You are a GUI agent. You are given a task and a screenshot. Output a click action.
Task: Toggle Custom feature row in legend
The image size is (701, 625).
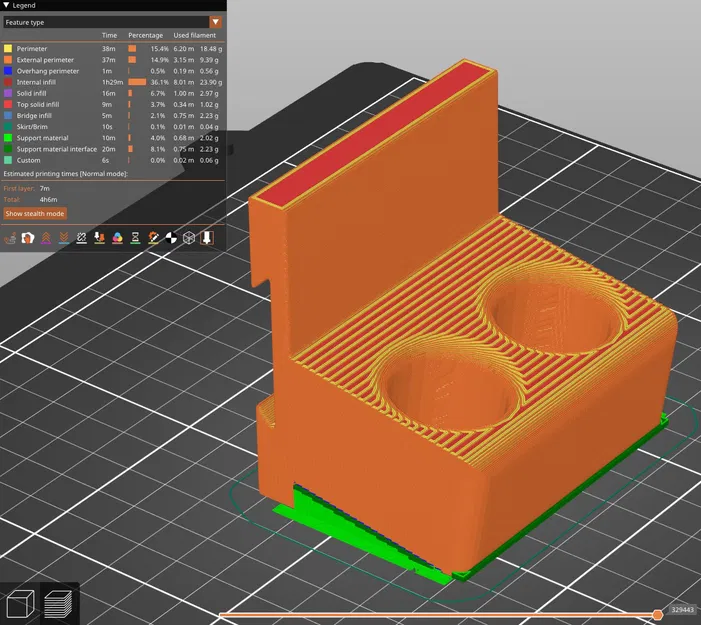(x=113, y=160)
